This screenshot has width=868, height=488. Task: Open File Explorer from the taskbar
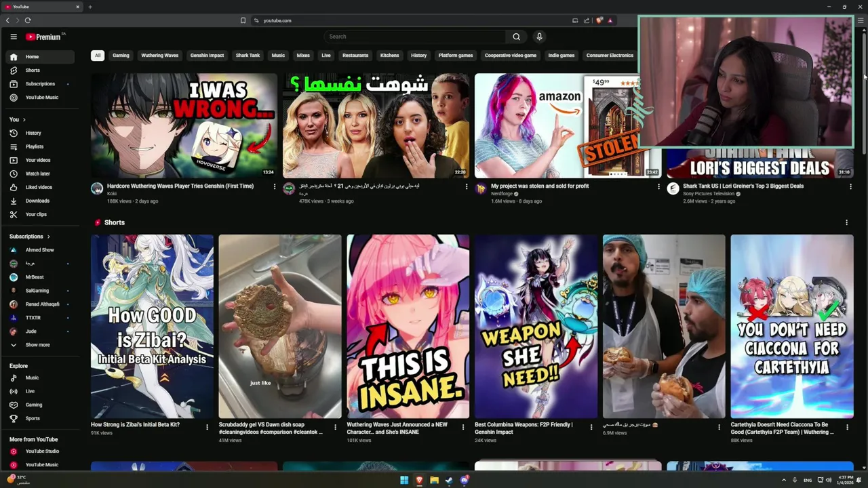click(434, 480)
